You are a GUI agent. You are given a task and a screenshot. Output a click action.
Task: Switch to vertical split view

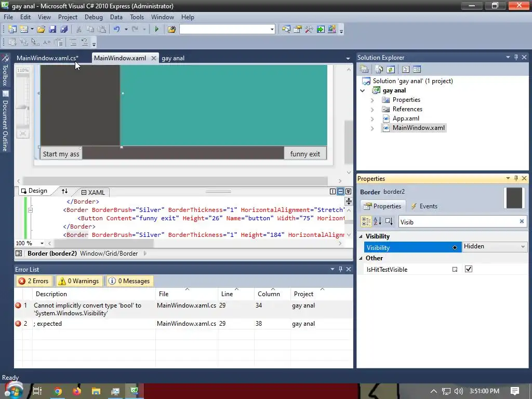click(x=332, y=191)
